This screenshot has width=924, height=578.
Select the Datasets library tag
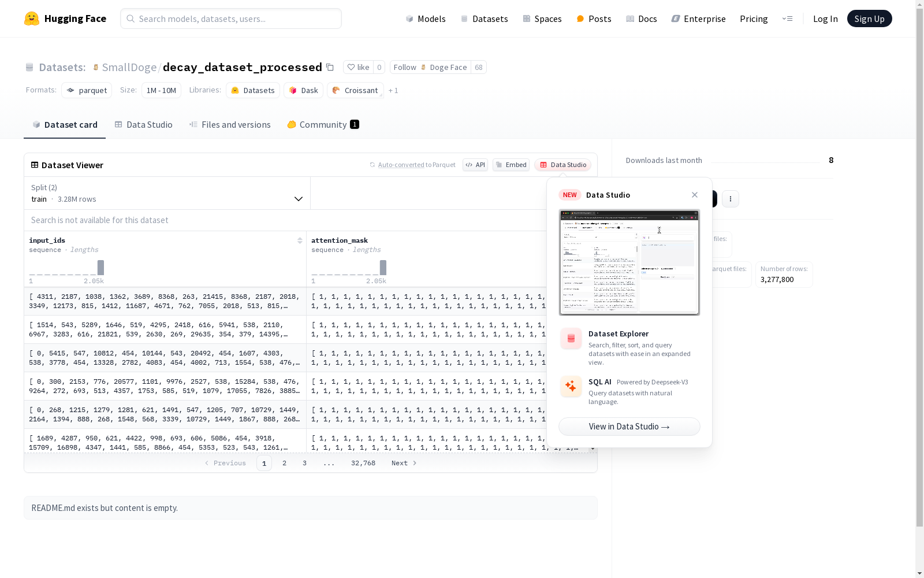(x=253, y=90)
